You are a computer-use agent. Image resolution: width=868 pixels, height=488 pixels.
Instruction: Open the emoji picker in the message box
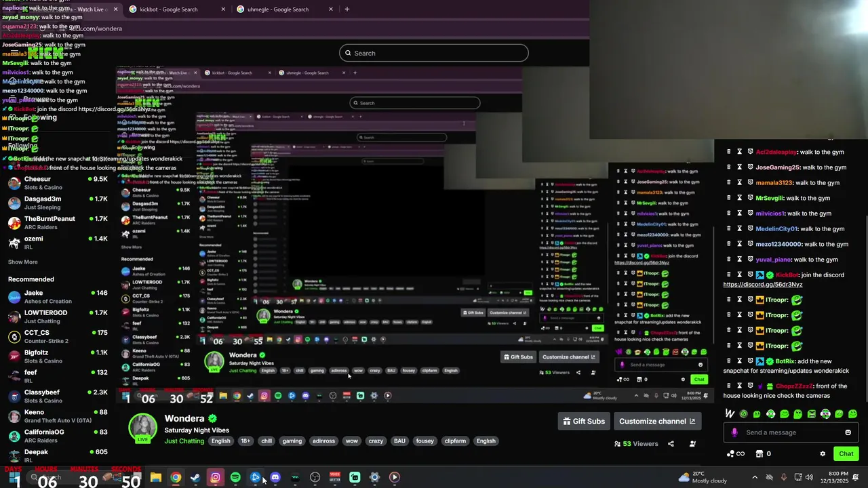point(848,432)
